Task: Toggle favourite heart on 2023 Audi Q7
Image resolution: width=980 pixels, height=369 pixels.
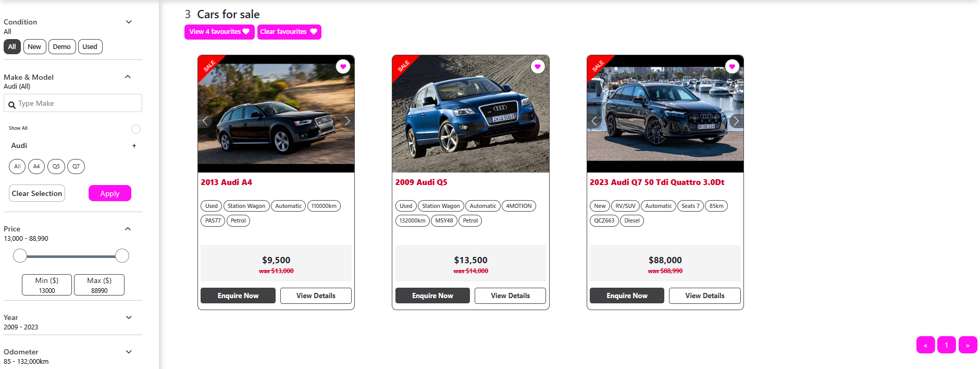Action: pos(732,67)
